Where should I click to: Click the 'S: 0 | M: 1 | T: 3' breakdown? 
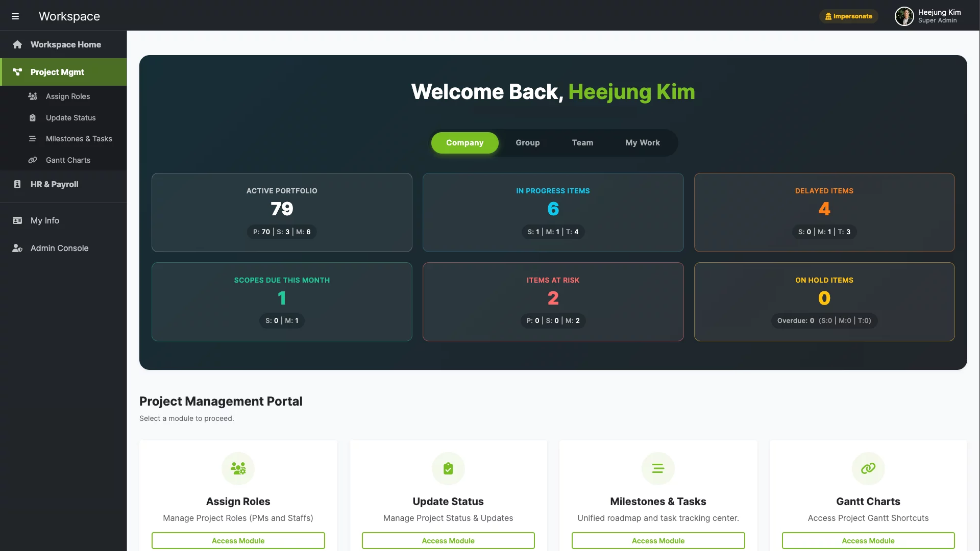tap(824, 232)
